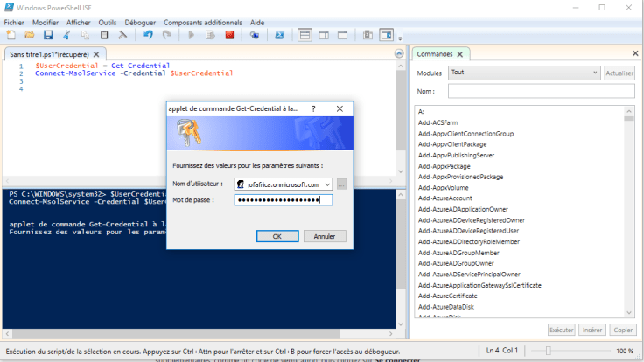Click OK in the credential dialog

277,236
